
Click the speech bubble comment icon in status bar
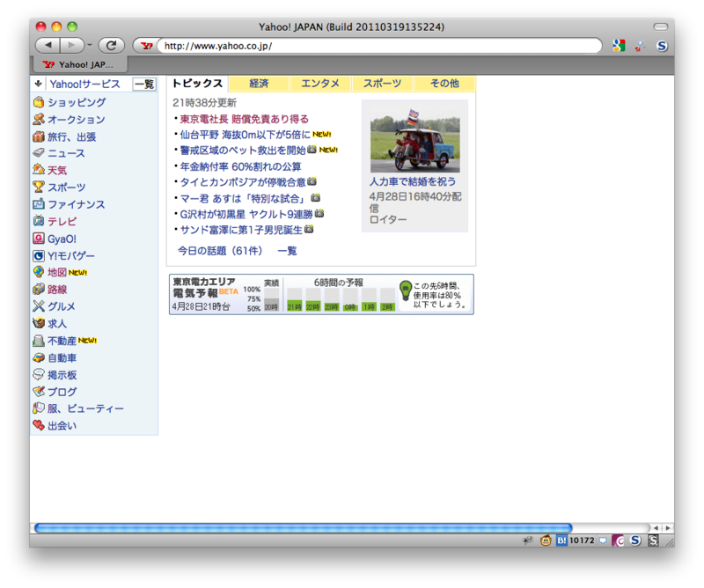point(603,540)
